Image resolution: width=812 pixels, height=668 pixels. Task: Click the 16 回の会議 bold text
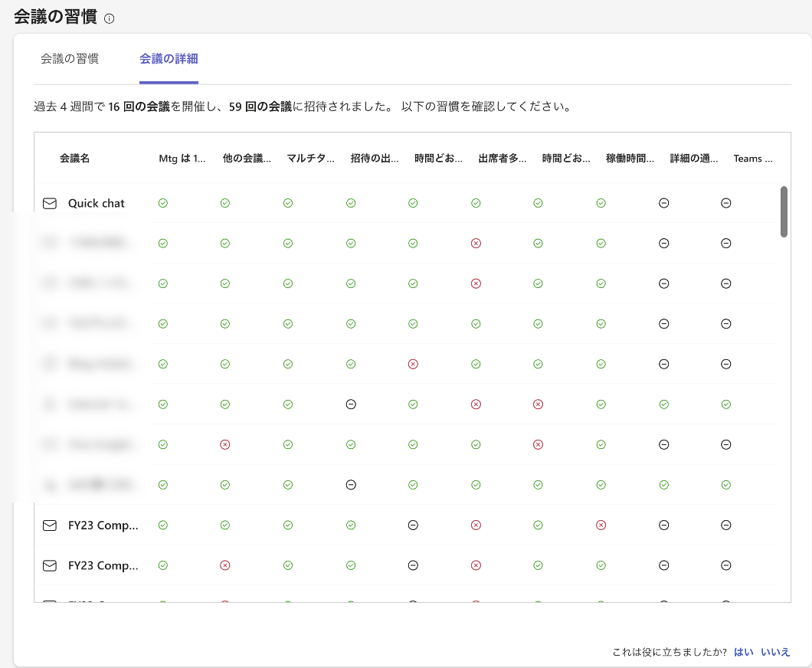point(139,106)
